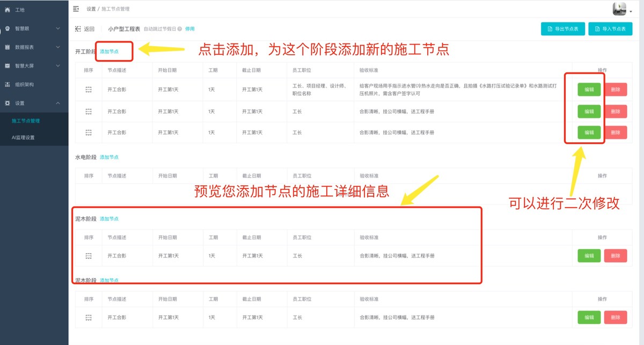
Task: Click the 返回 back arrow icon
Action: point(78,29)
